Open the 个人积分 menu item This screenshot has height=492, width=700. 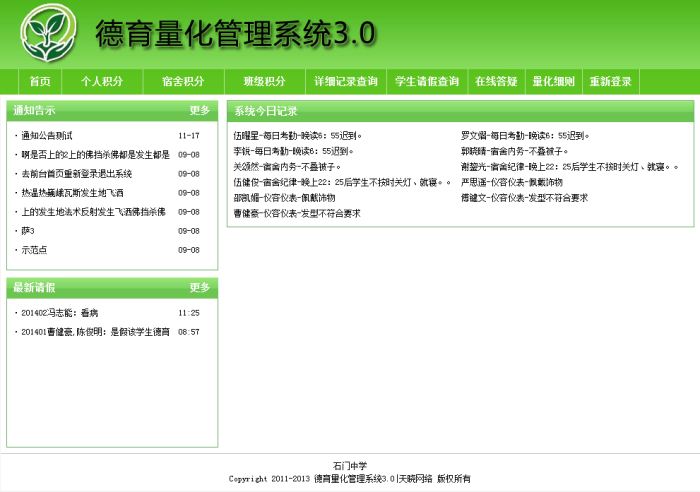point(101,82)
